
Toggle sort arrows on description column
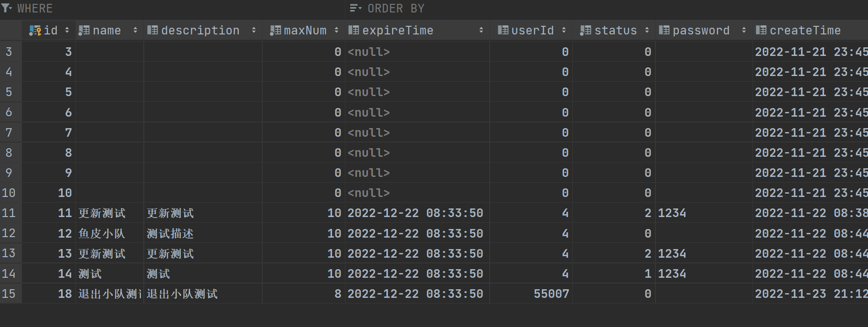click(x=254, y=31)
